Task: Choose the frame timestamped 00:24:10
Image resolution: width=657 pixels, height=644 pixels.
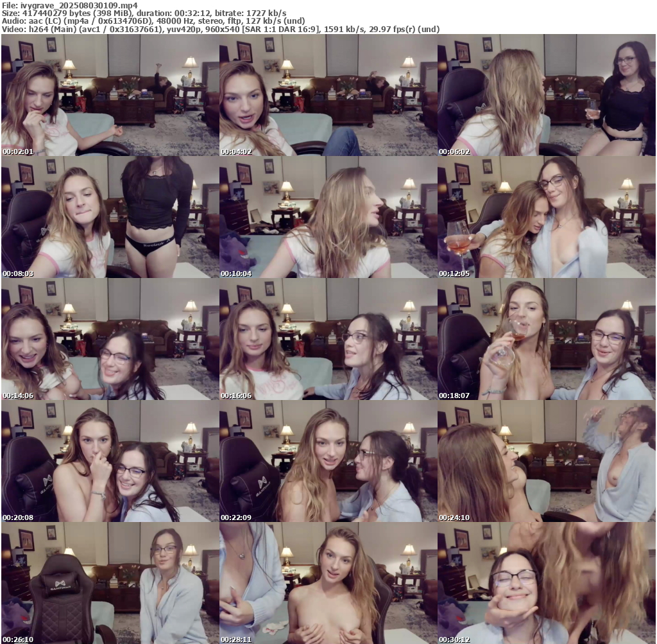Action: [547, 461]
